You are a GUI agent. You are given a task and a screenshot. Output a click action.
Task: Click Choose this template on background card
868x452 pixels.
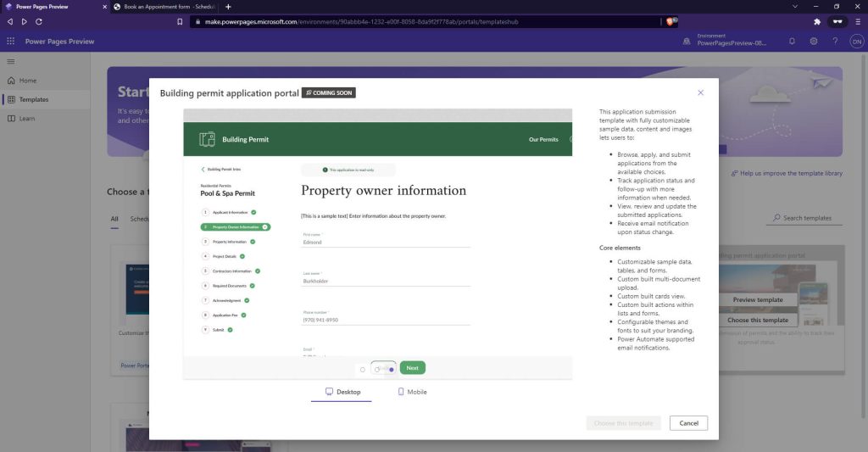[x=758, y=321]
